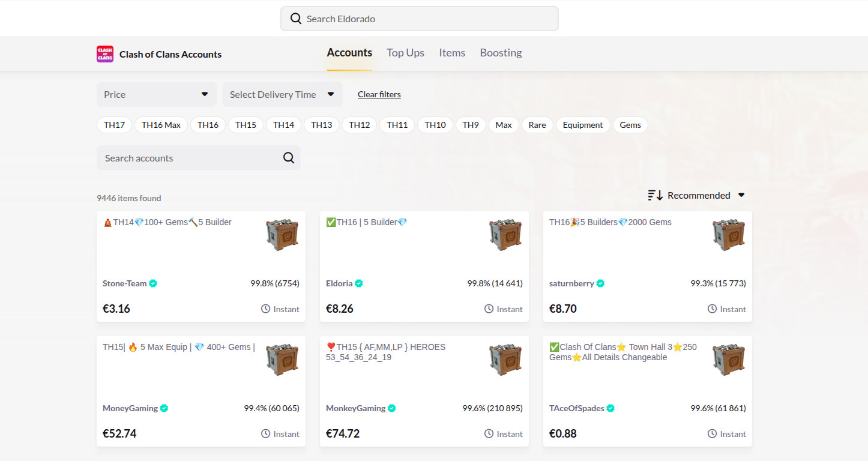Image resolution: width=868 pixels, height=461 pixels.
Task: Expand Select Delivery Time dropdown
Action: click(x=282, y=94)
